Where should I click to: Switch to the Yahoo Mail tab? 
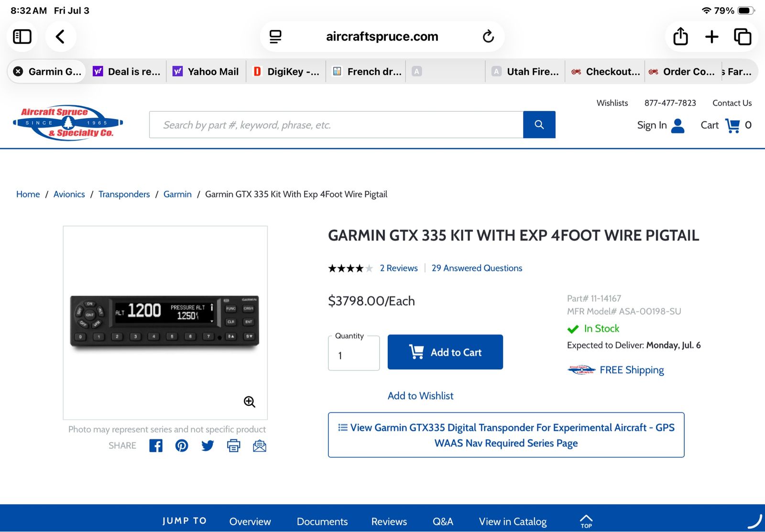click(x=206, y=71)
